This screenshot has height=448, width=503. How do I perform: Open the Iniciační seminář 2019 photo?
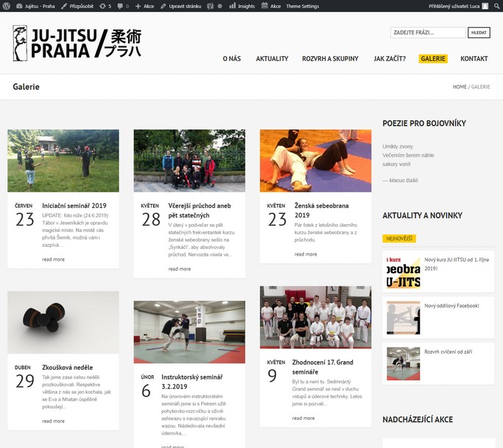click(63, 161)
